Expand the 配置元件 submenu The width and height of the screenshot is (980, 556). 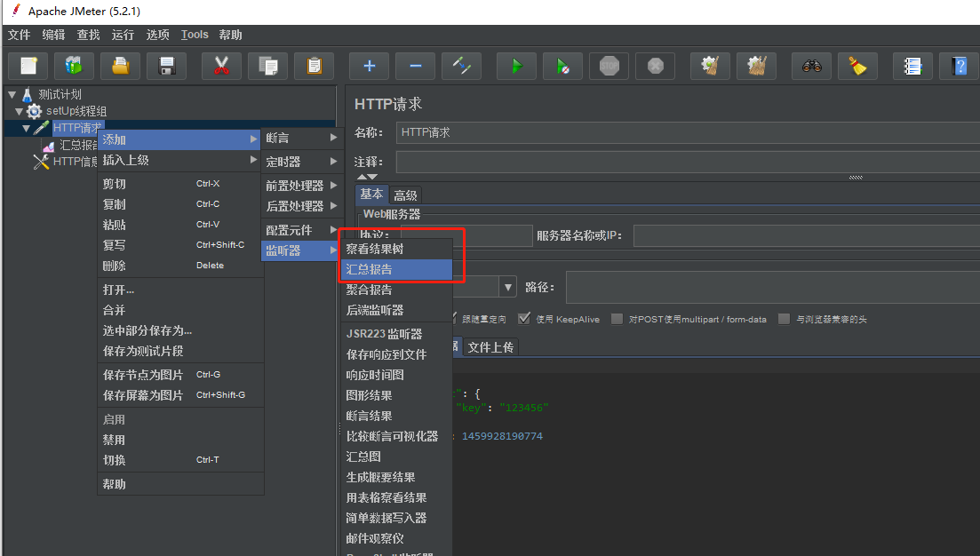[302, 230]
